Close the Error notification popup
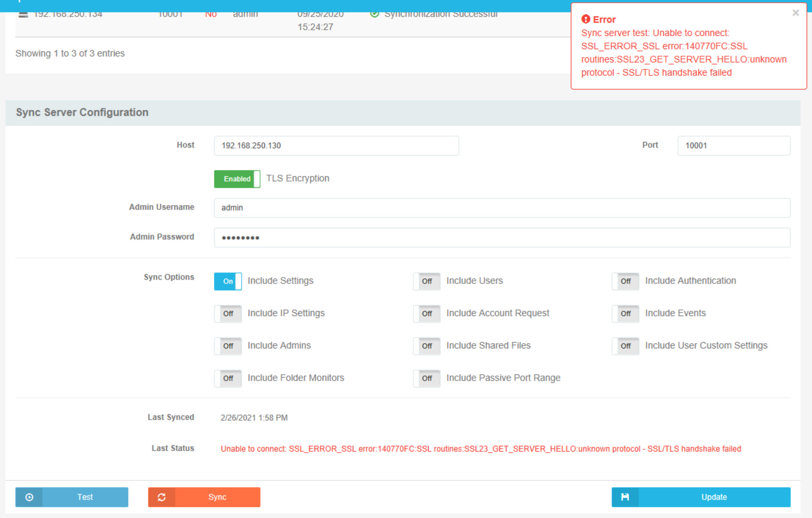This screenshot has height=518, width=812. (x=795, y=13)
